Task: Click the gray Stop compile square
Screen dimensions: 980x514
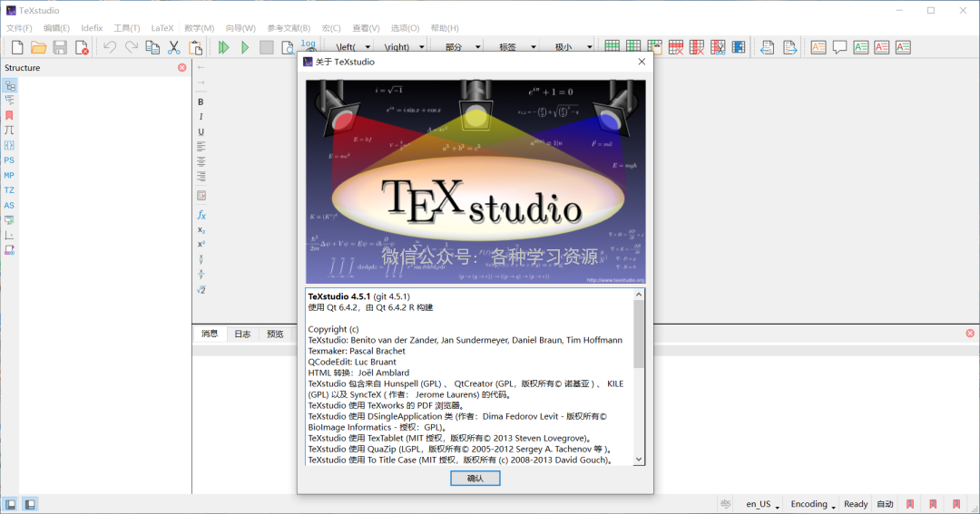Action: point(266,47)
